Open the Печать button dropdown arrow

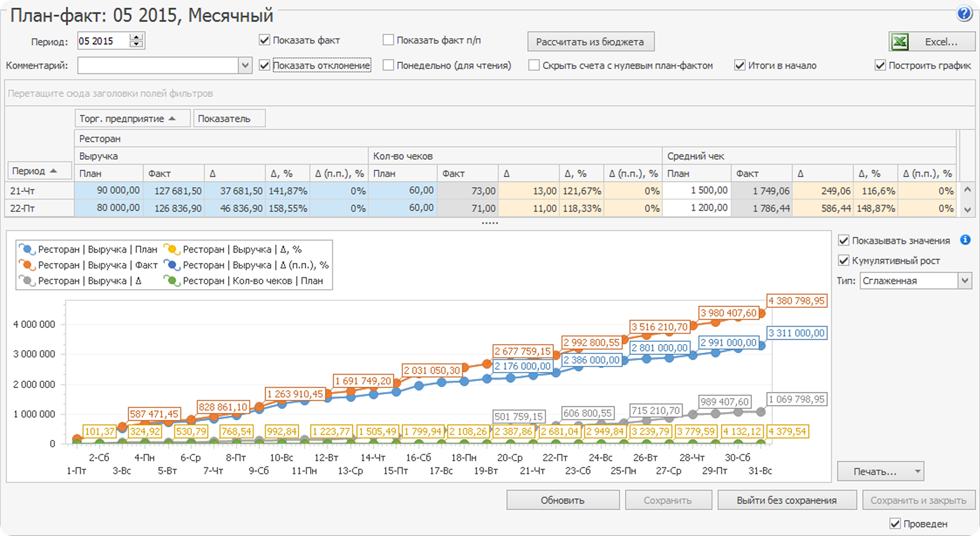[x=917, y=471]
